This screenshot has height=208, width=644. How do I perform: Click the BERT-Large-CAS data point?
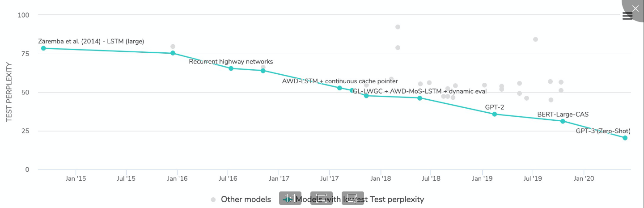coord(563,121)
